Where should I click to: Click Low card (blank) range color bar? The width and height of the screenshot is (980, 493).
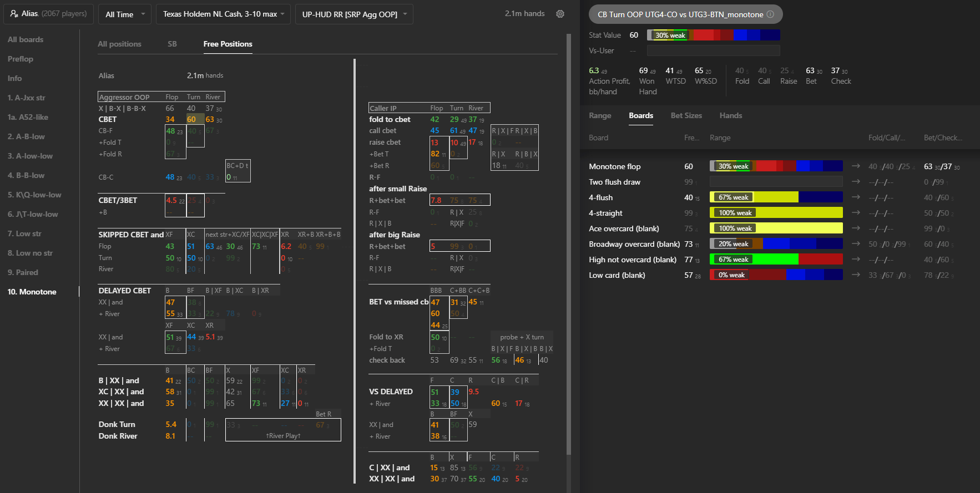776,275
